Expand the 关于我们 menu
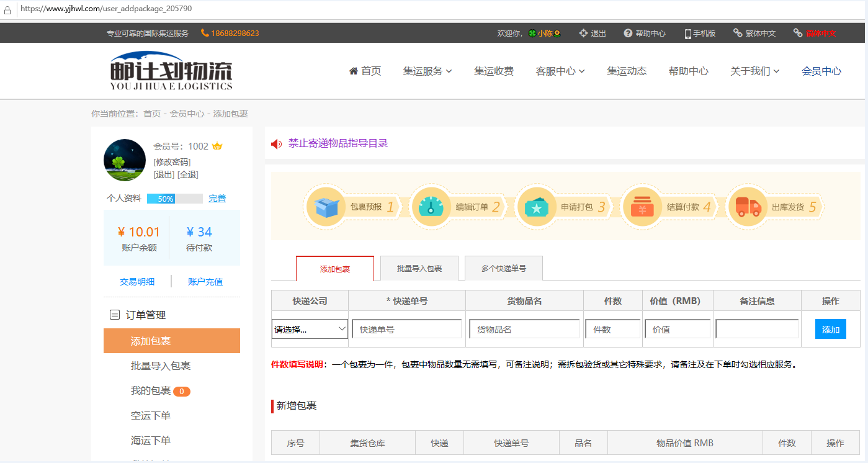Image resolution: width=868 pixels, height=463 pixels. 755,71
